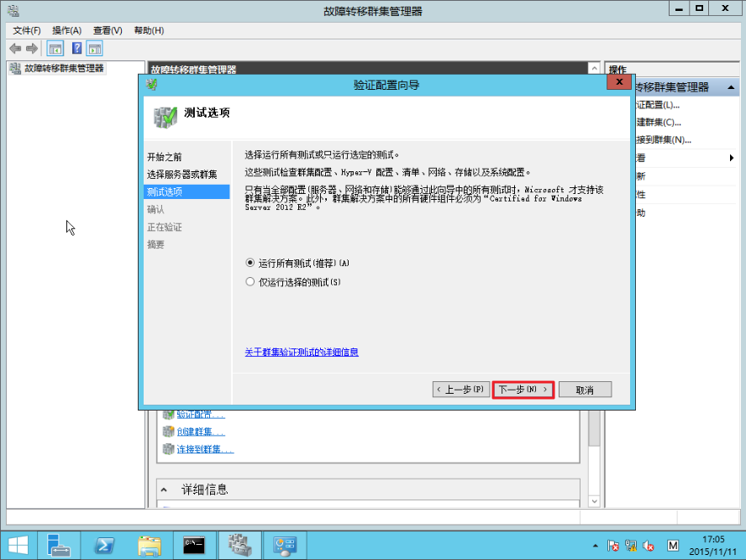Close the 验证配置向导 dialog
746x560 pixels.
tap(619, 81)
